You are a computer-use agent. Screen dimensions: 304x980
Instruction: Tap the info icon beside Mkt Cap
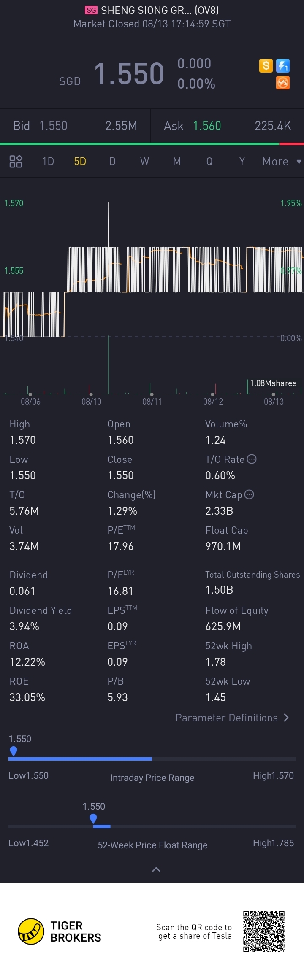(x=250, y=494)
